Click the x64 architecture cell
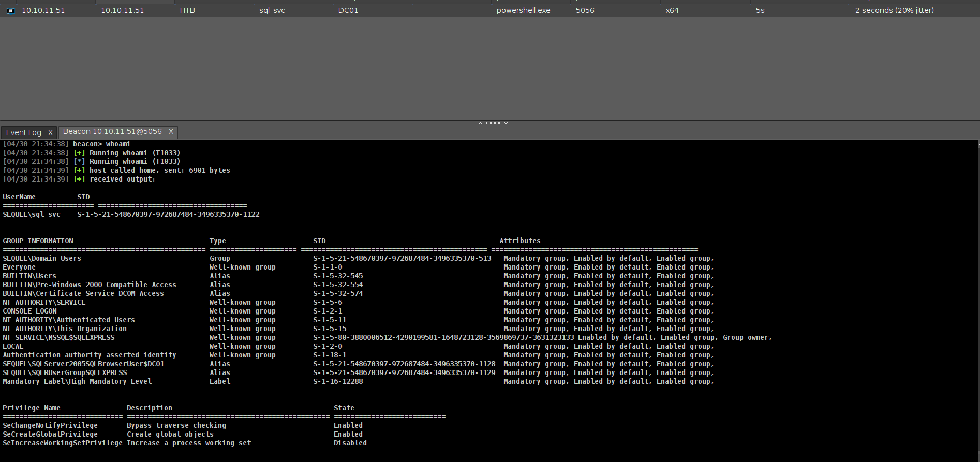Screen dimensions: 980x462 pos(672,10)
